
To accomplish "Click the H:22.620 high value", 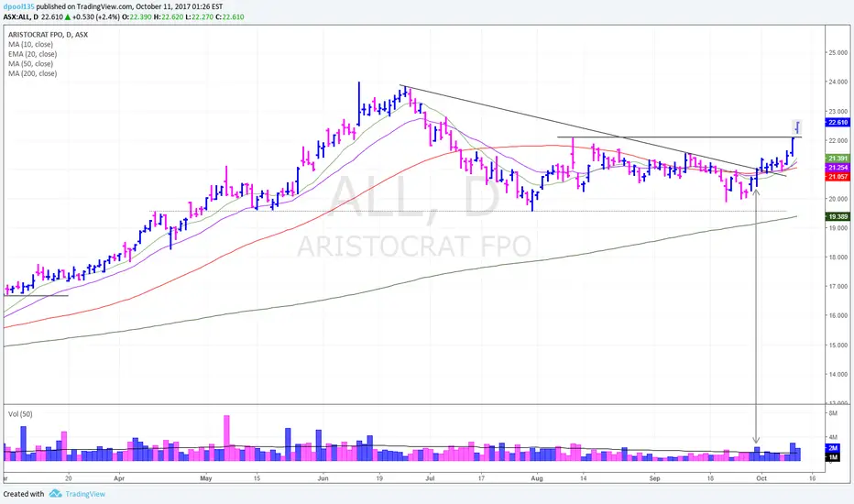I will coord(169,16).
